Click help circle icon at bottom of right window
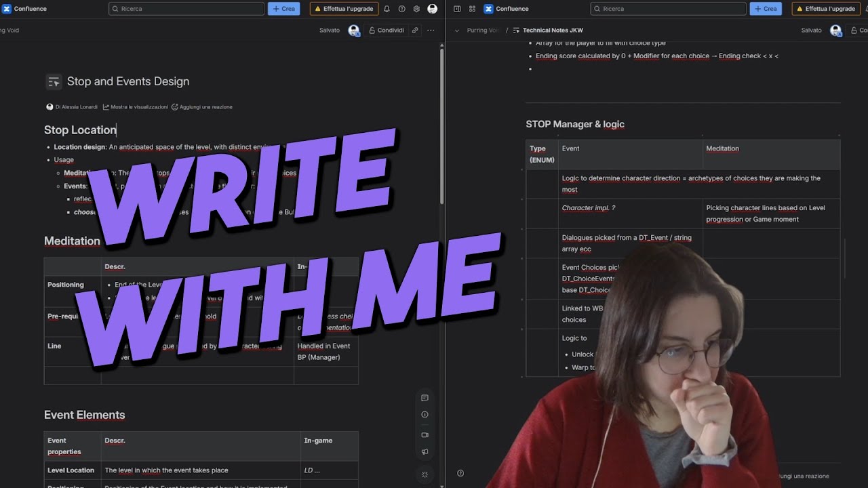The height and width of the screenshot is (488, 868). (x=460, y=473)
